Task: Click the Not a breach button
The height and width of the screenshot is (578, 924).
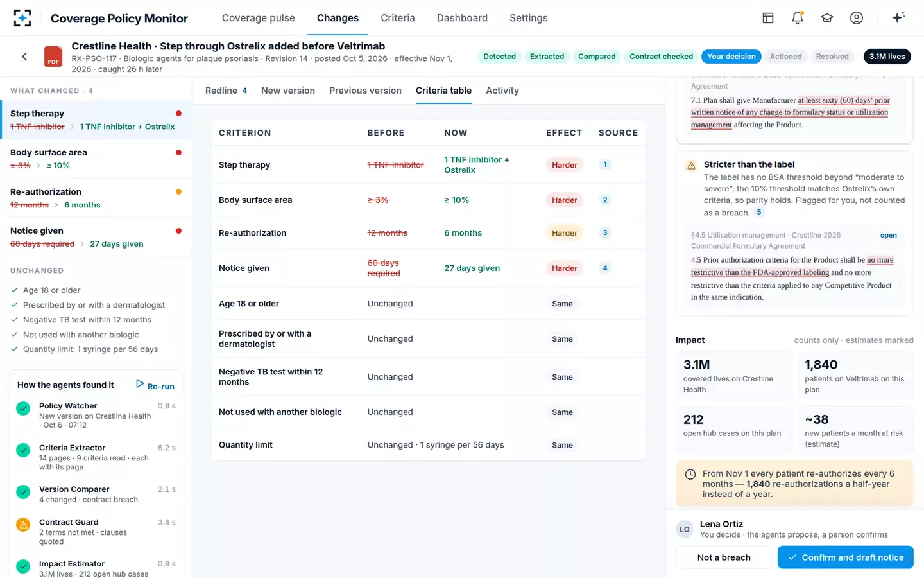Action: coord(724,557)
